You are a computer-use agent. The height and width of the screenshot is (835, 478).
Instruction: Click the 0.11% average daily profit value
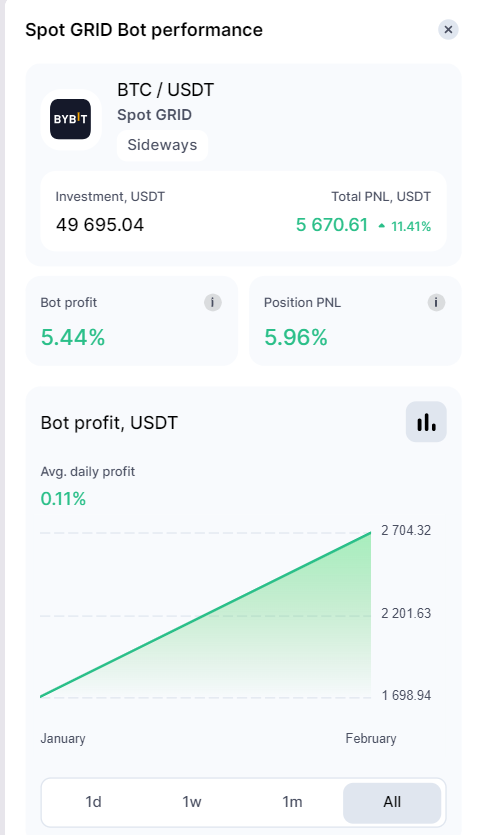click(63, 499)
